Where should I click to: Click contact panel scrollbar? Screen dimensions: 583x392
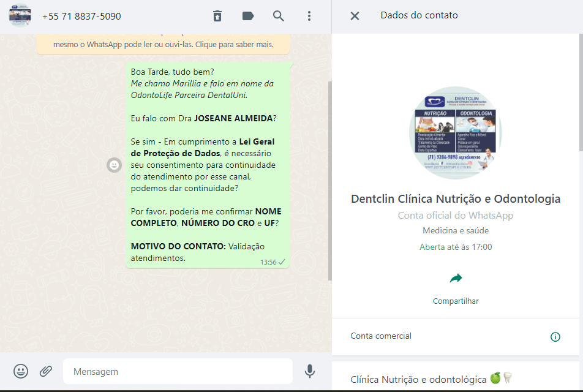(x=581, y=92)
